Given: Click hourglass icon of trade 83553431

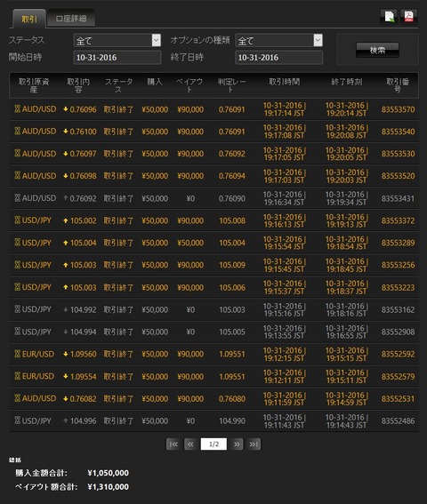Looking at the screenshot, I should [x=18, y=198].
